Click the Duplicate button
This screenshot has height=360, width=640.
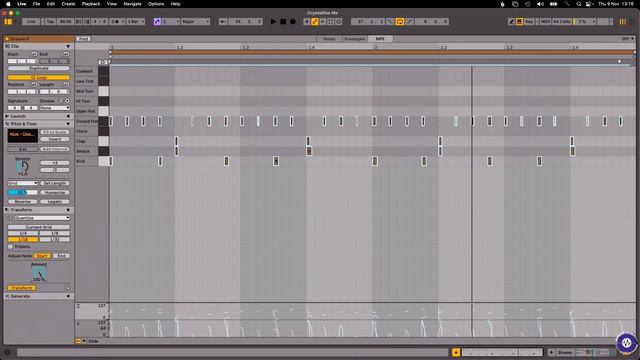(x=39, y=69)
